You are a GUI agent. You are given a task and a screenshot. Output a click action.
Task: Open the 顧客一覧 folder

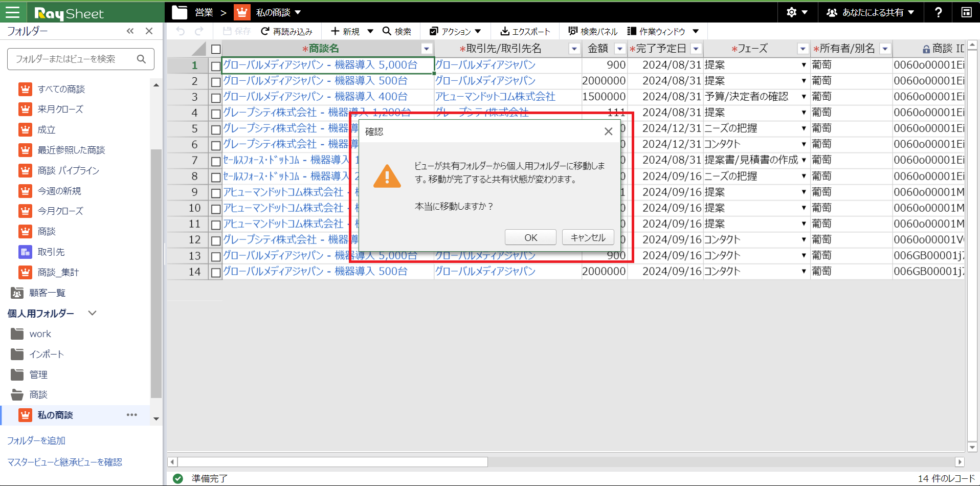point(47,293)
